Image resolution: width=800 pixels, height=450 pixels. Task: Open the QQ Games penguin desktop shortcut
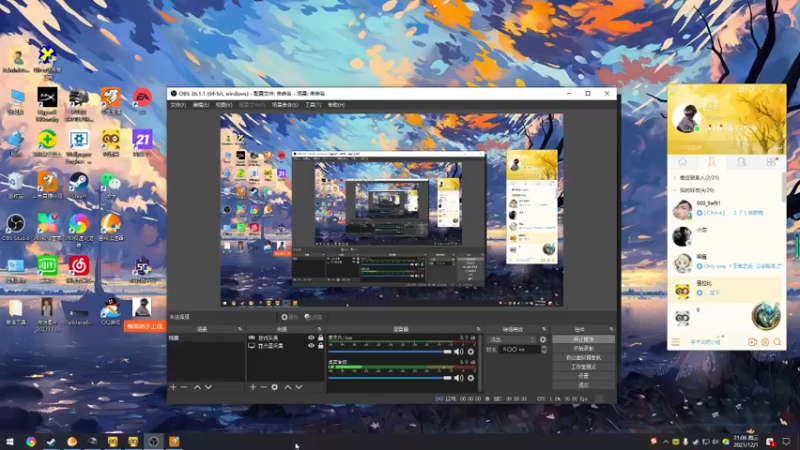(x=110, y=309)
